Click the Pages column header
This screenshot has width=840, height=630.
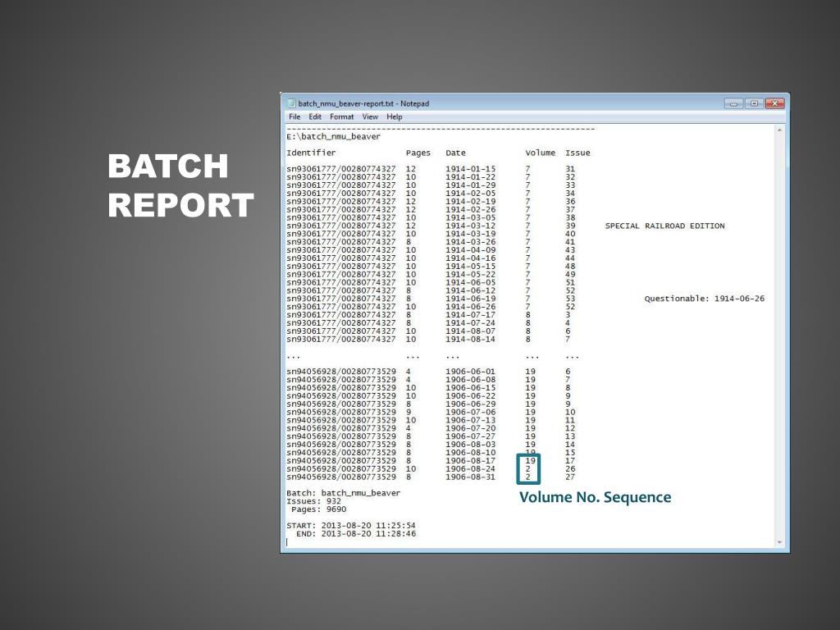click(418, 153)
